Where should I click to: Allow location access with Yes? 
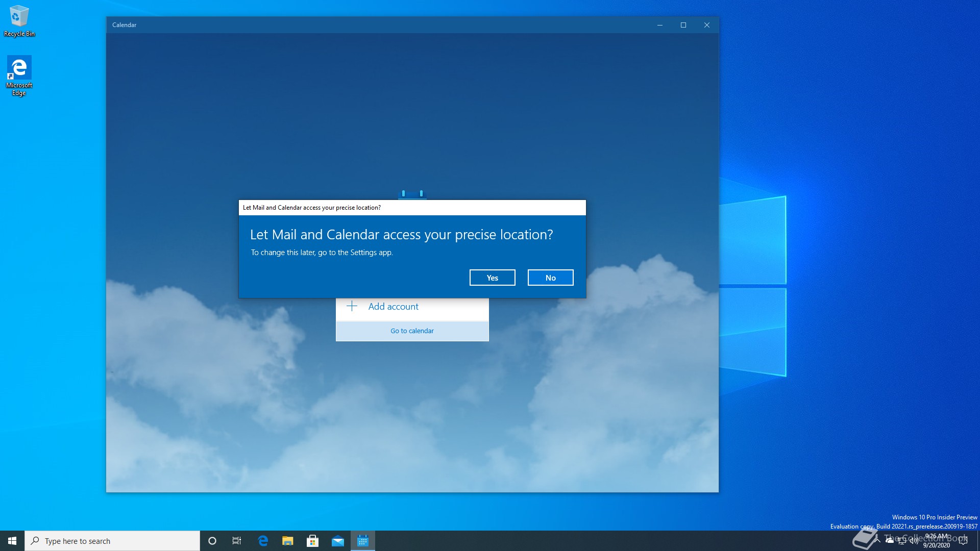[492, 278]
